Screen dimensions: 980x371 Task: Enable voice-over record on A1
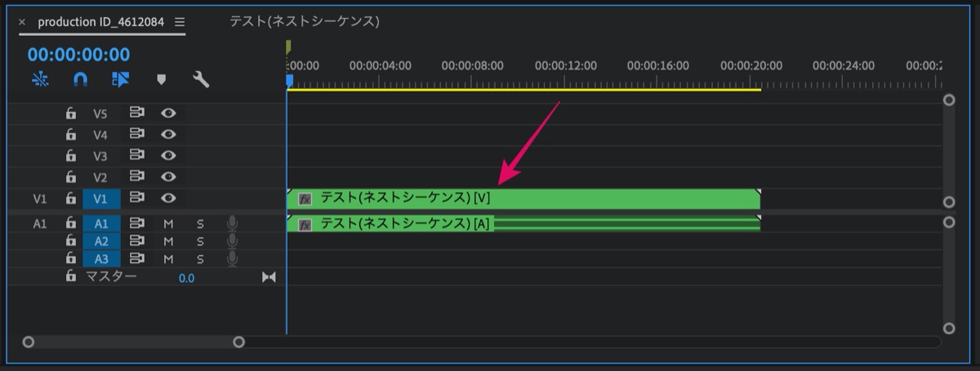pyautogui.click(x=232, y=223)
